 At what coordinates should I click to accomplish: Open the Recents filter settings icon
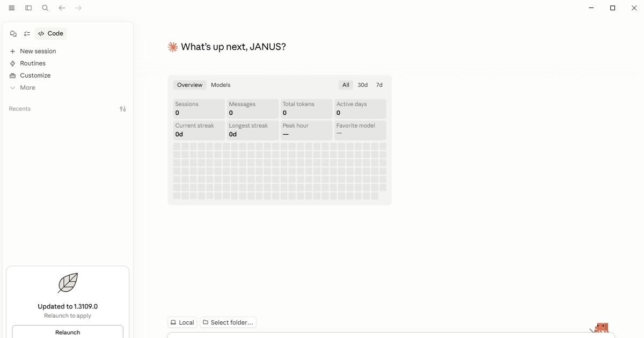pyautogui.click(x=123, y=109)
